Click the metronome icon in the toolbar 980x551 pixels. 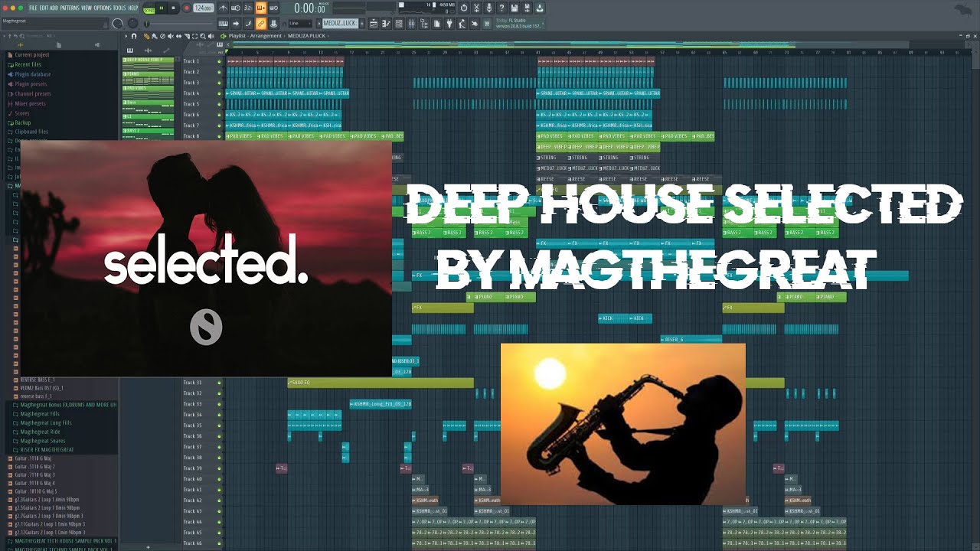pos(224,8)
